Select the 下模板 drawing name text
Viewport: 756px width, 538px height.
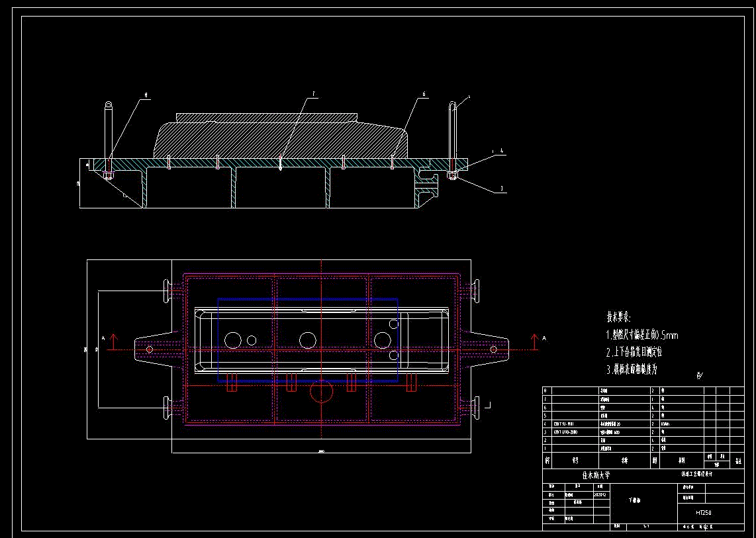click(634, 500)
